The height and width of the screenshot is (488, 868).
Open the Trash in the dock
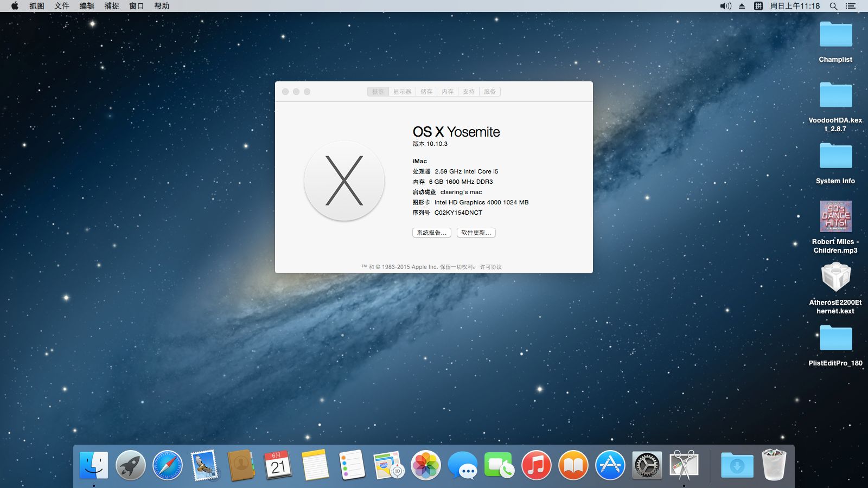coord(774,465)
